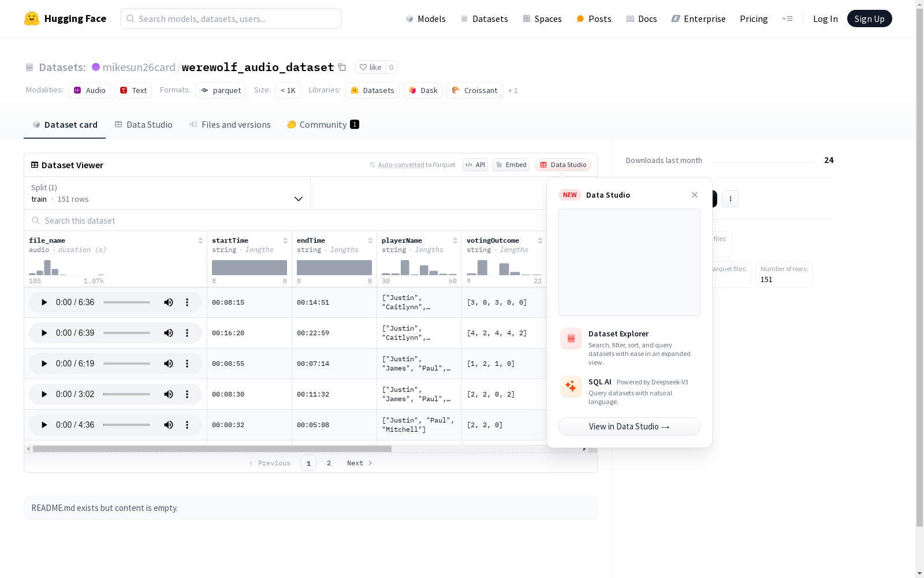Like the werewolf_audio_dataset

(370, 67)
